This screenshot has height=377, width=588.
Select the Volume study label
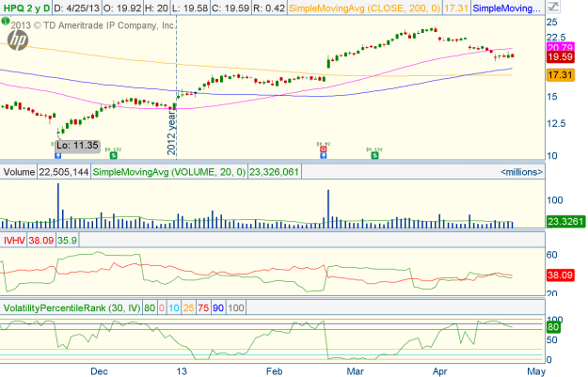(19, 172)
